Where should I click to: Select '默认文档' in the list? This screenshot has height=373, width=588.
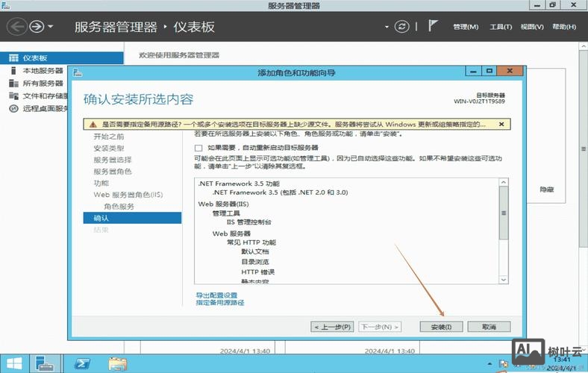(255, 251)
